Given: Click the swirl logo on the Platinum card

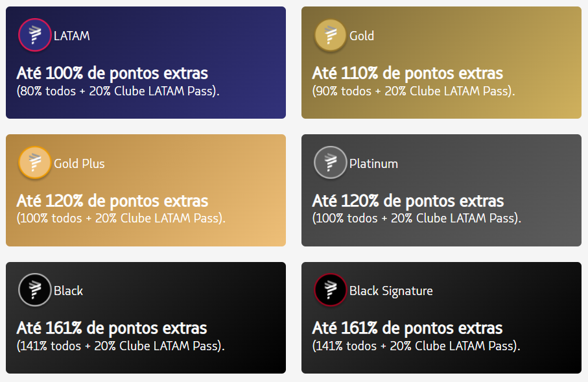Looking at the screenshot, I should click(330, 163).
